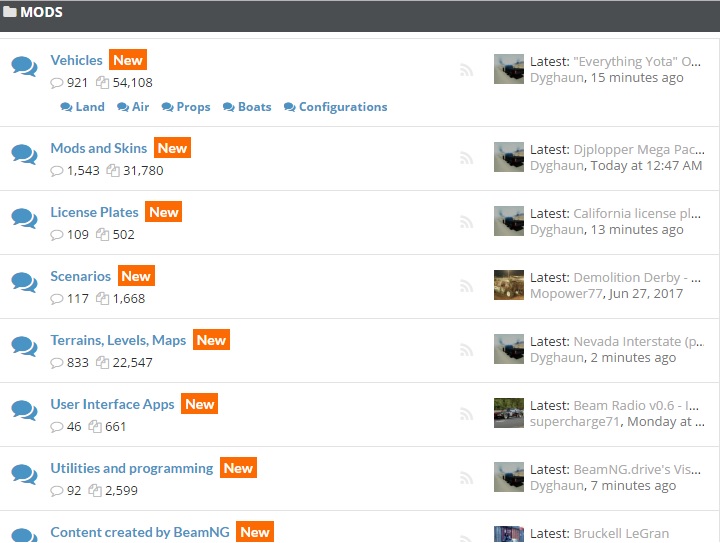720x543 pixels.
Task: Click the 22,547 messages count for Terrains
Action: point(133,363)
